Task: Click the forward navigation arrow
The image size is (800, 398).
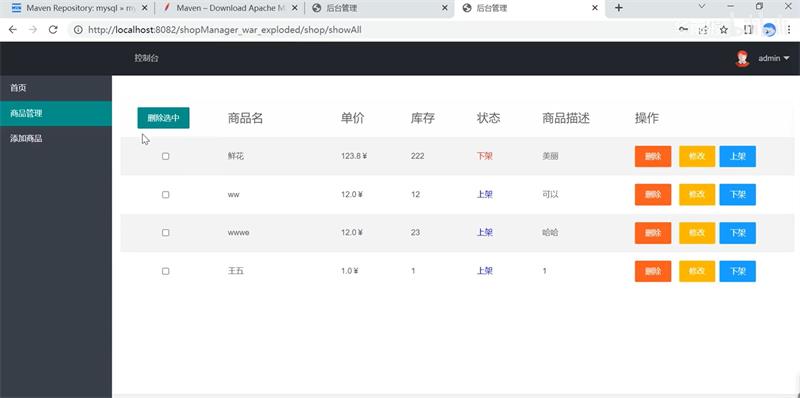Action: click(x=33, y=30)
